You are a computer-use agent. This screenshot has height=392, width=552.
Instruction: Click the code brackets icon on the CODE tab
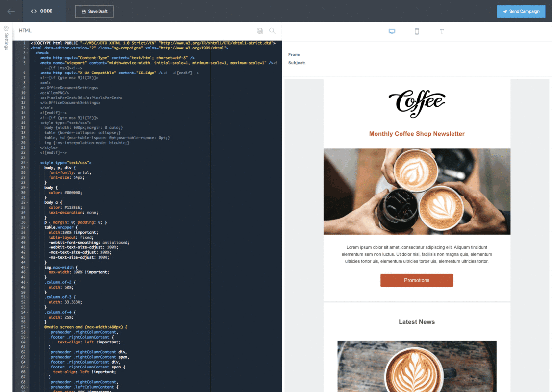(x=34, y=10)
